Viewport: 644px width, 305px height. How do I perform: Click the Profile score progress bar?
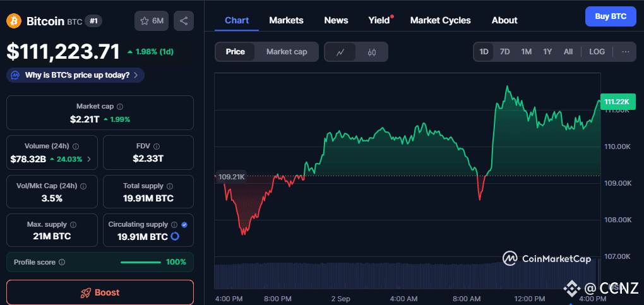click(x=140, y=262)
